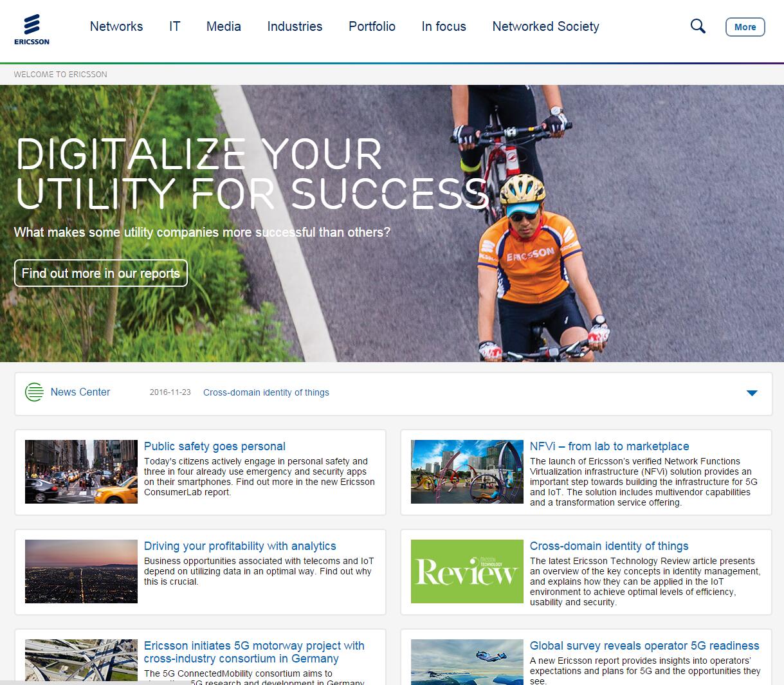This screenshot has width=784, height=685.
Task: Open the Networks menu
Action: (x=116, y=26)
